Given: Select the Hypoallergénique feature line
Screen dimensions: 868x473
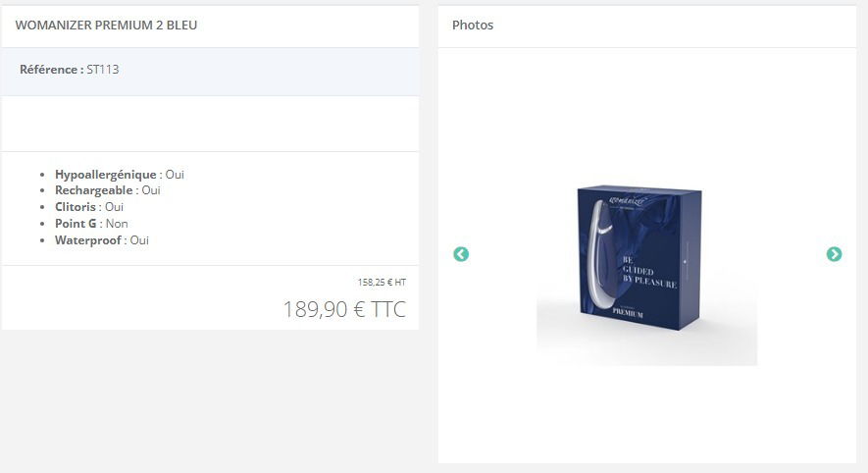Looking at the screenshot, I should (119, 174).
